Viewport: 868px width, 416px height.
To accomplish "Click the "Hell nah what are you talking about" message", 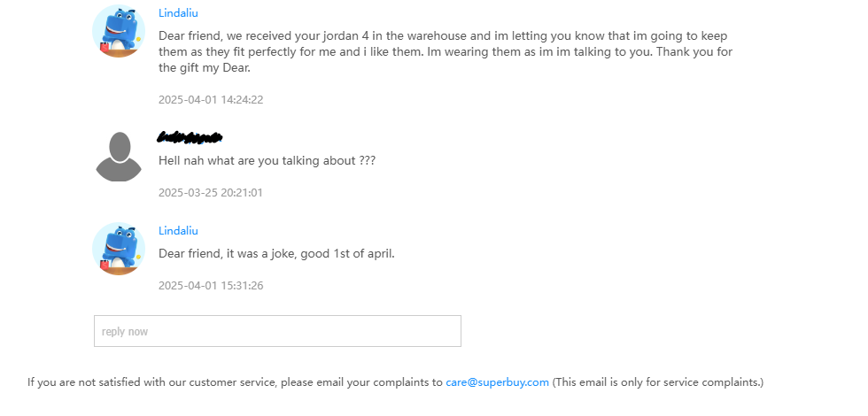I will point(267,161).
